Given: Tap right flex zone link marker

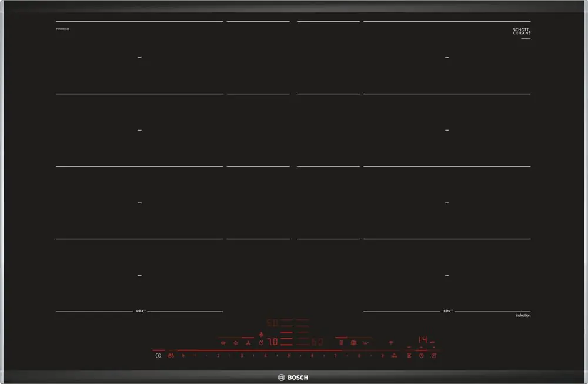Looking at the screenshot, I should click(447, 311).
